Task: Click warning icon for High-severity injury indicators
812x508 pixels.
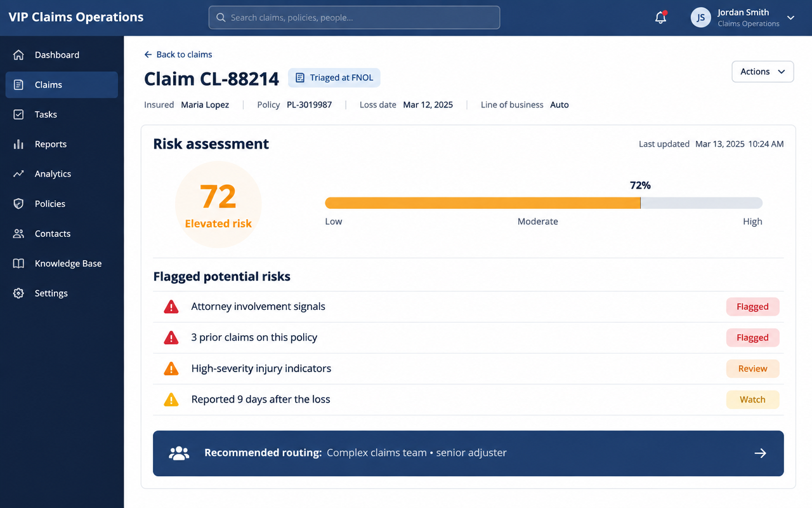Action: click(x=171, y=369)
